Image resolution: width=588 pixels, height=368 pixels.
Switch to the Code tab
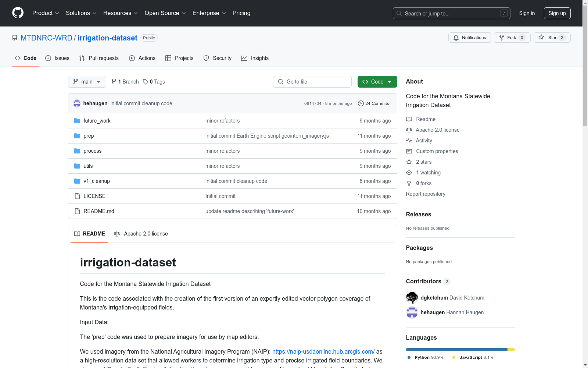click(26, 58)
